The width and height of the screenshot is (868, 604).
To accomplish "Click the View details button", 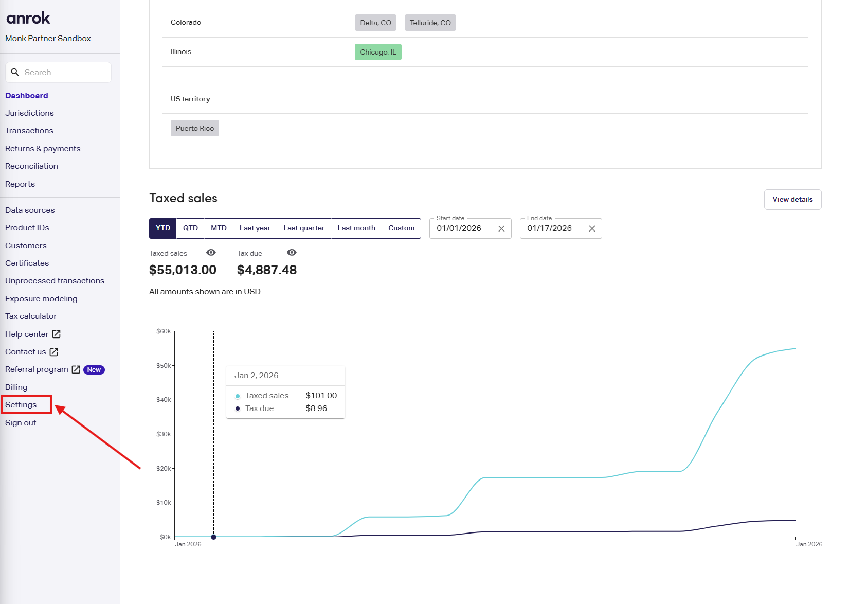I will click(792, 200).
